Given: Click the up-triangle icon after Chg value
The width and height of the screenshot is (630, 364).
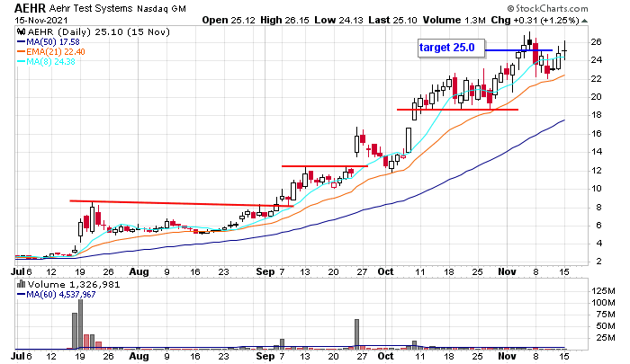Looking at the screenshot, I should tap(585, 21).
